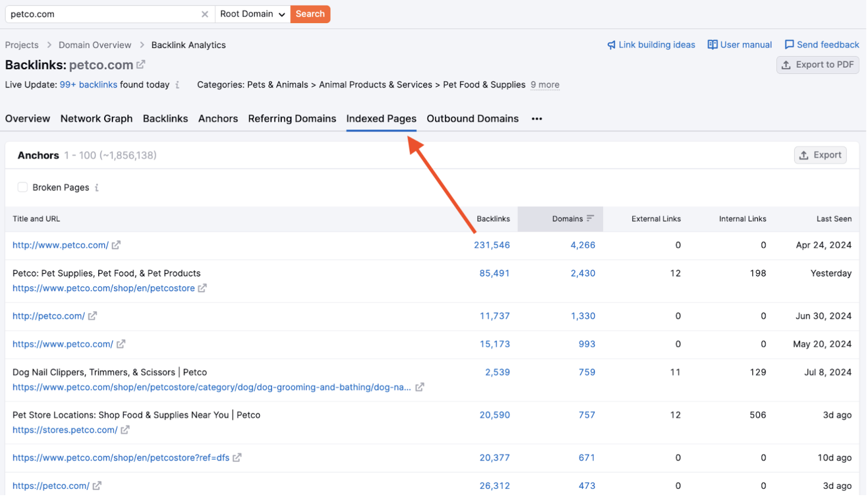Click the 99+ backlinks link
The height and width of the screenshot is (500, 868).
click(x=89, y=85)
